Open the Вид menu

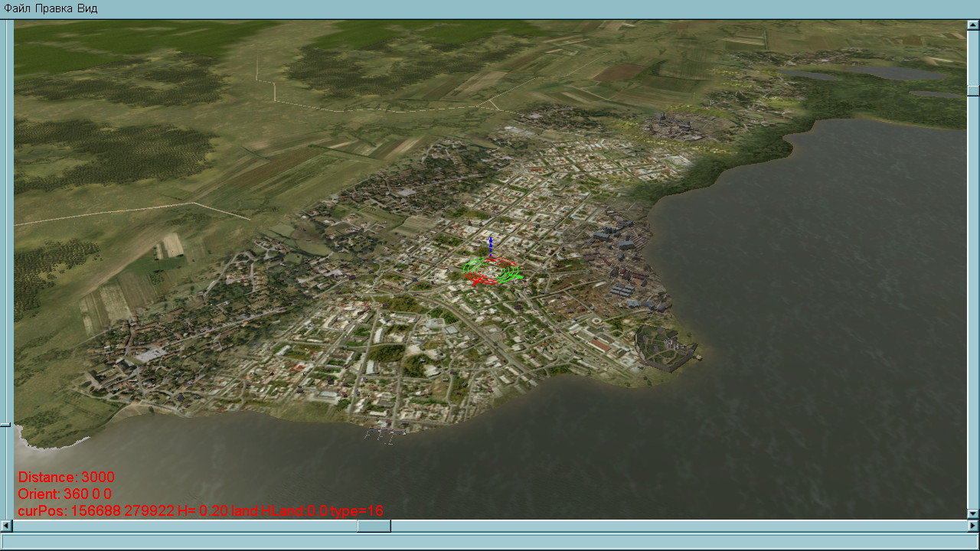pos(87,9)
